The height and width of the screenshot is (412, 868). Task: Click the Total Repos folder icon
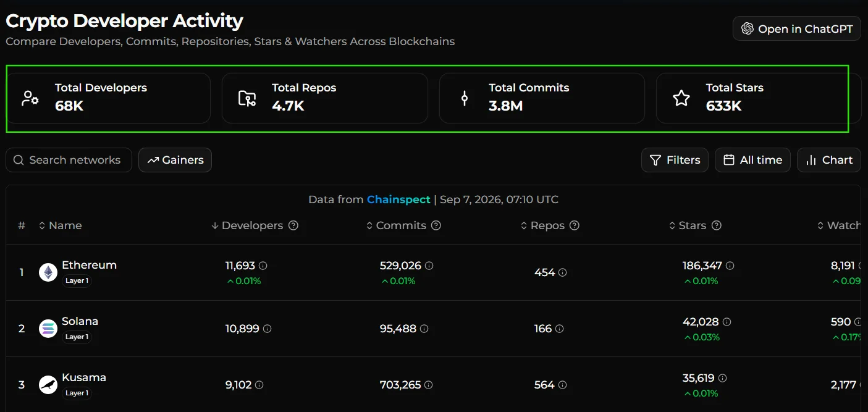247,98
